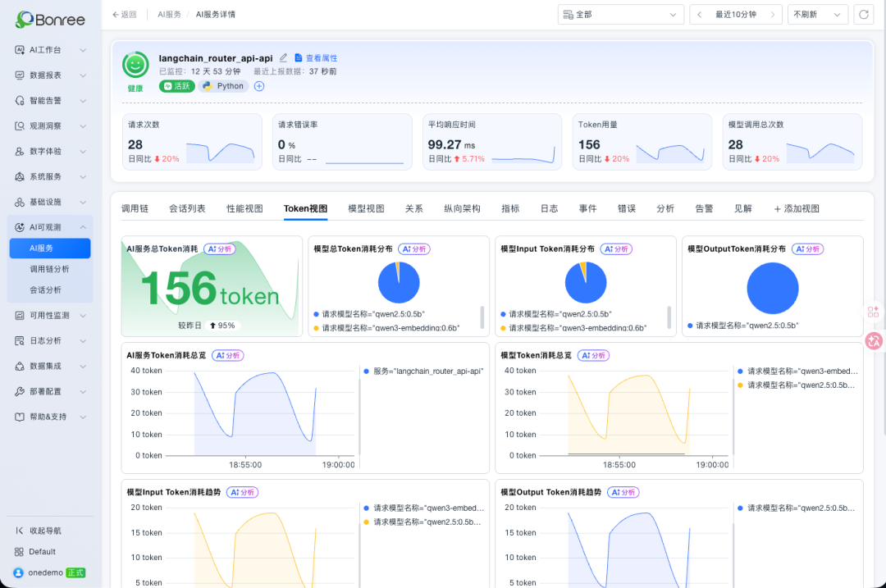
Task: Open AI分析 for AI服务Token消耗总览
Action: pos(228,356)
